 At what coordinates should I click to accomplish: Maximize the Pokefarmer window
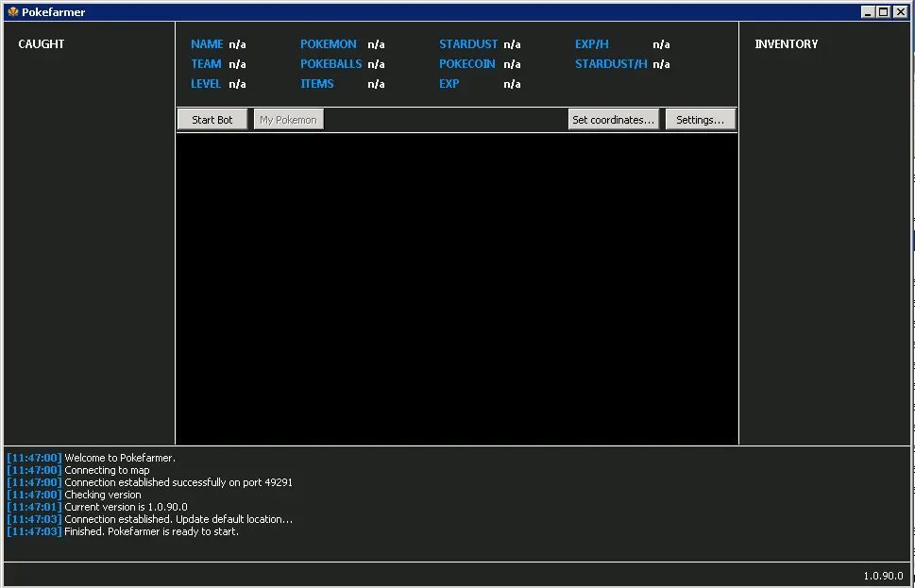pos(883,11)
